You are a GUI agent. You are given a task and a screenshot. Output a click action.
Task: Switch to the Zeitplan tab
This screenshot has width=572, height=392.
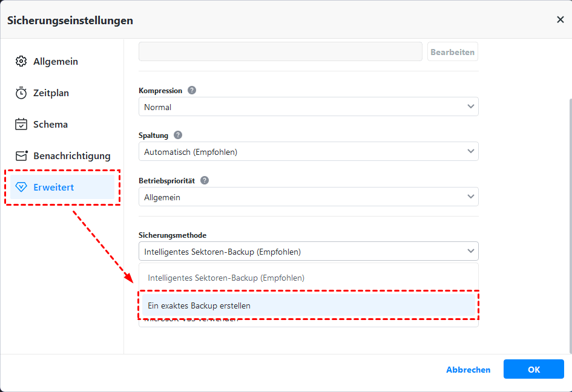point(51,93)
